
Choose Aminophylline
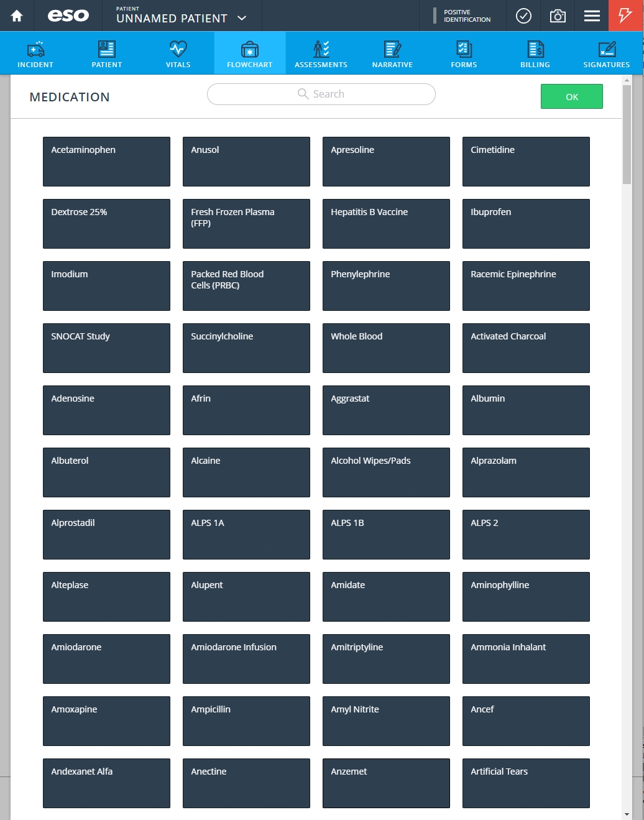[x=526, y=597]
